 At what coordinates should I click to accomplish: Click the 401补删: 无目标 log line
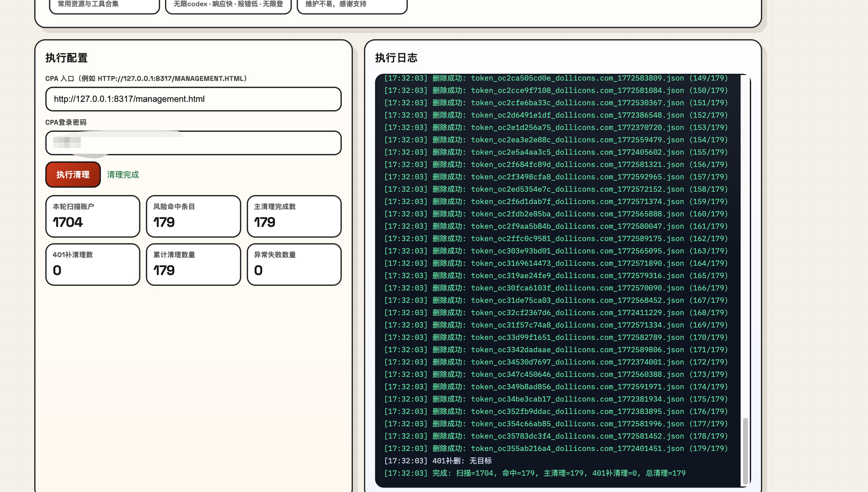coord(438,461)
